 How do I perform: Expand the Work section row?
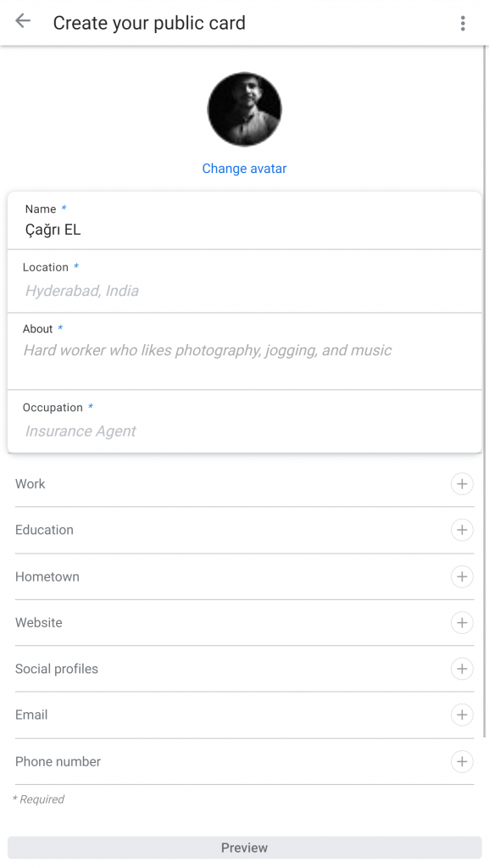tap(244, 484)
